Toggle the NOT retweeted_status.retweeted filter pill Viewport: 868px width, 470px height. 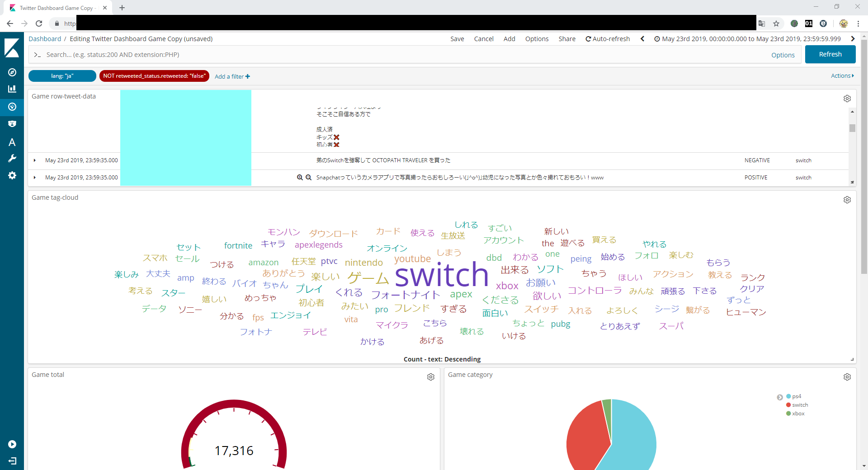(x=154, y=76)
